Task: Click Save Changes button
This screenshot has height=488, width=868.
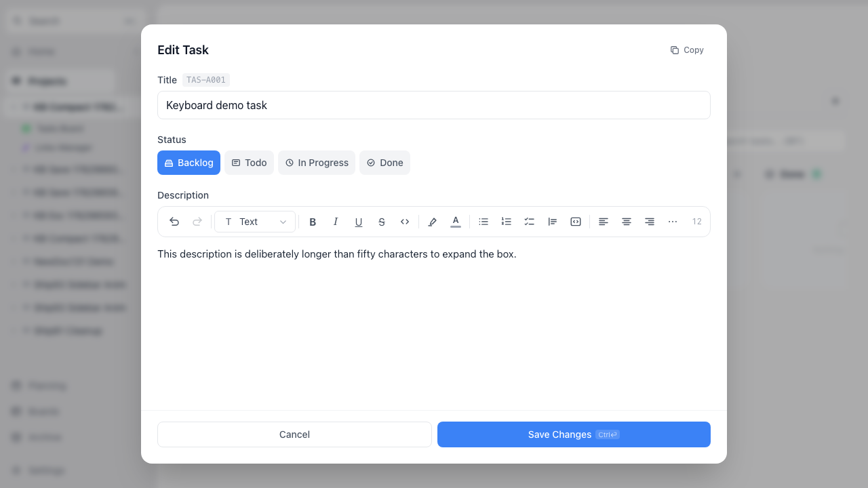Action: [574, 434]
